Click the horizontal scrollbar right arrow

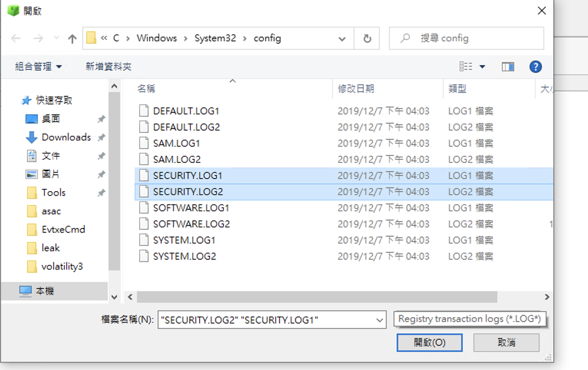(546, 297)
